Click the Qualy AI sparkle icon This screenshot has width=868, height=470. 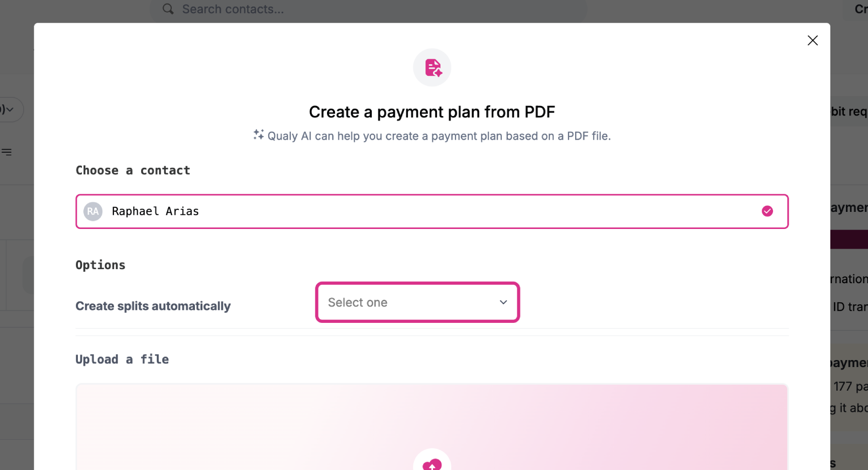(x=258, y=135)
